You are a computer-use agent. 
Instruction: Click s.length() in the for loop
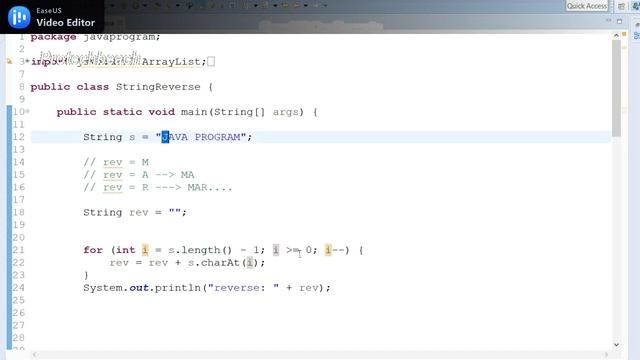coord(200,250)
